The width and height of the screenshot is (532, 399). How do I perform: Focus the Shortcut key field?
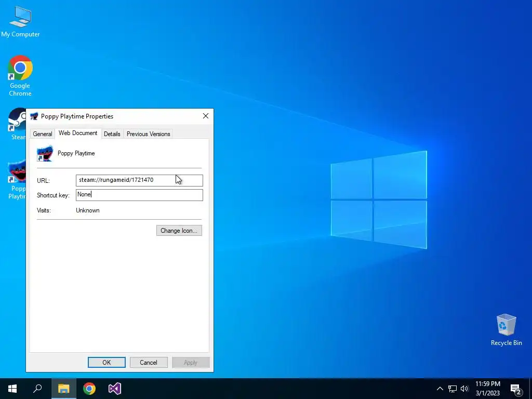click(139, 195)
